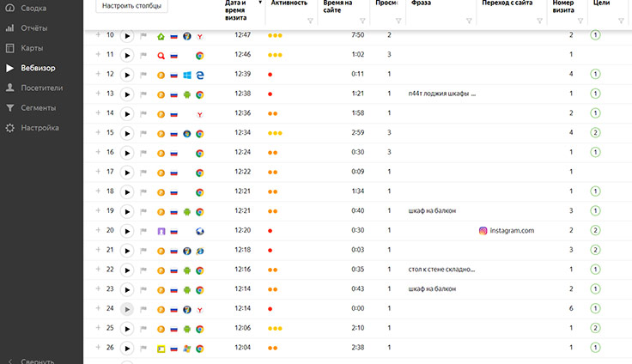Click the Instagram source icon in row 20

point(483,231)
